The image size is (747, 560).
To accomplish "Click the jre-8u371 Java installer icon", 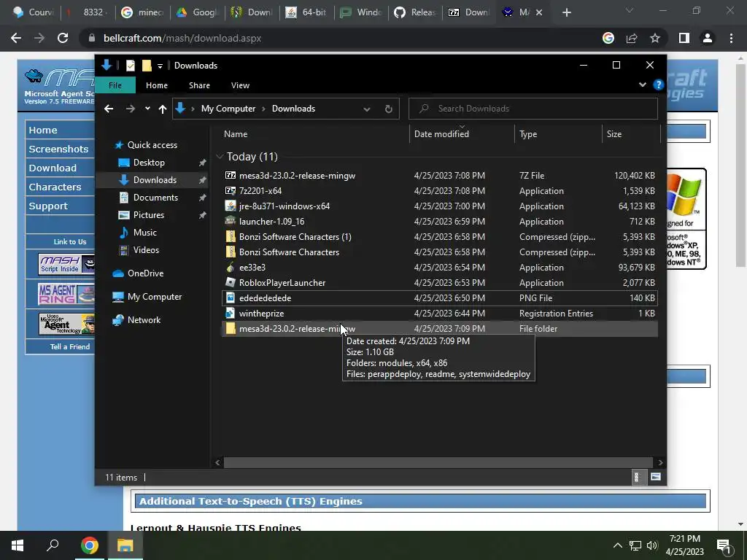I will [230, 206].
